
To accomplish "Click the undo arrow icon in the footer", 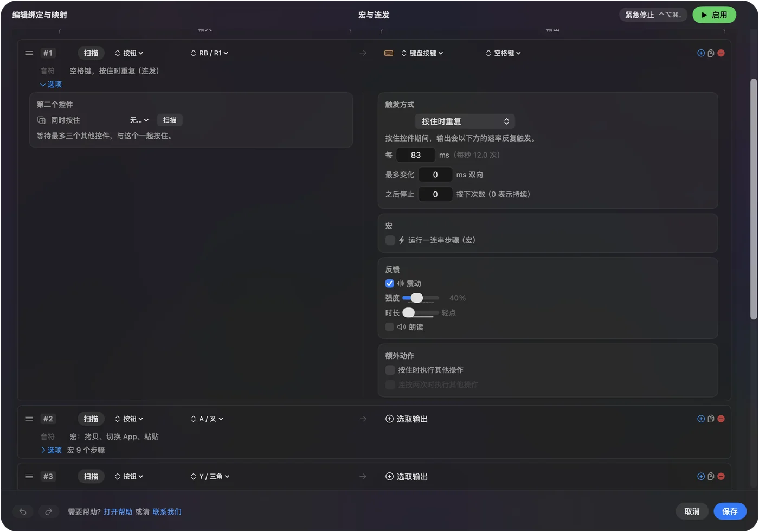I will [x=23, y=511].
